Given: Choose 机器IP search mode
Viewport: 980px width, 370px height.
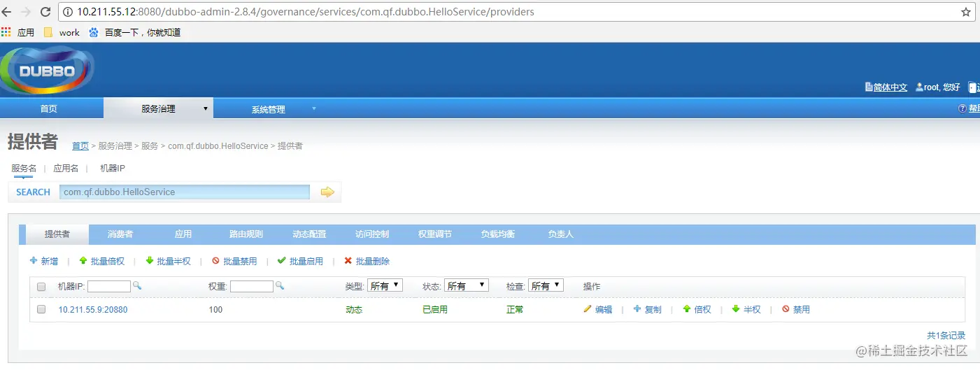Looking at the screenshot, I should (113, 168).
